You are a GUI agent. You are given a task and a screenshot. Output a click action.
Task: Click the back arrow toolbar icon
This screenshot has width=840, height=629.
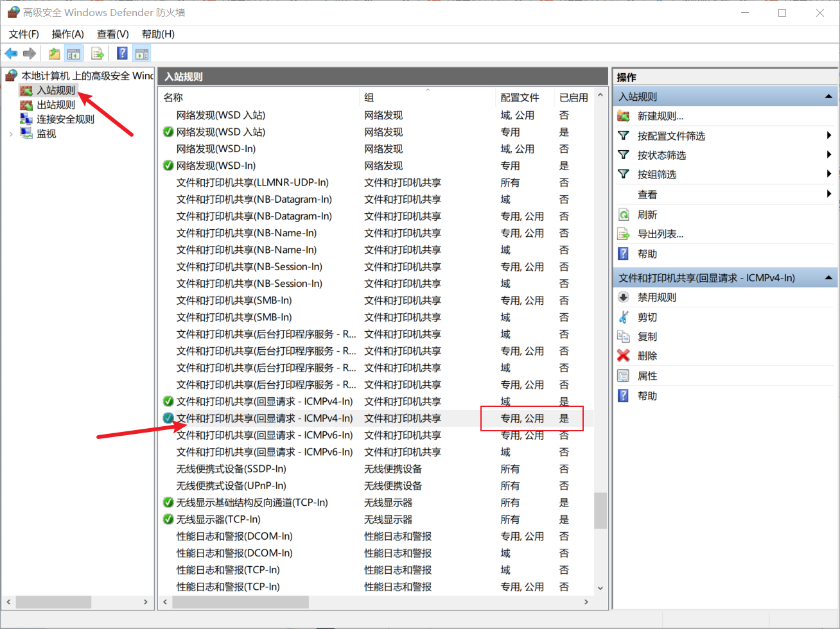(11, 54)
